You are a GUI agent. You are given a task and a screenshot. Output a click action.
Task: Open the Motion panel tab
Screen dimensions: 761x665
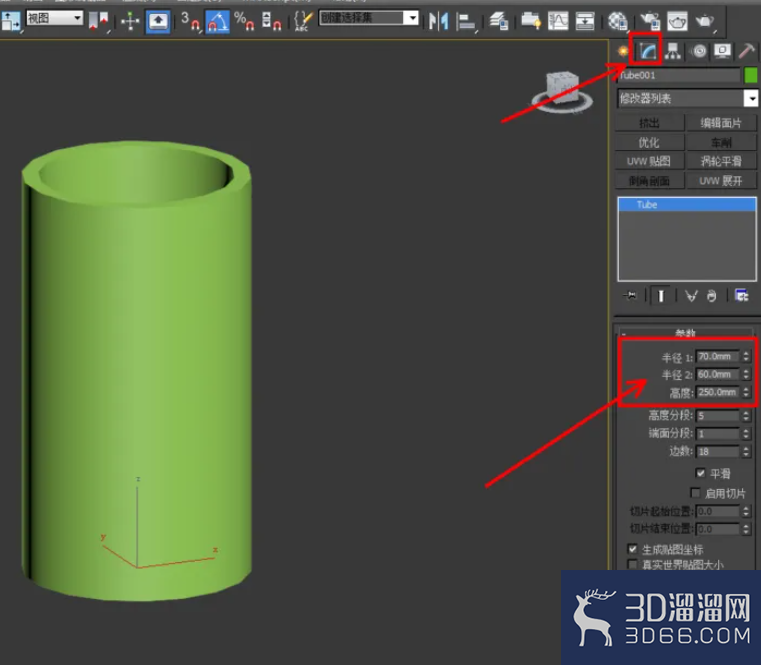click(x=699, y=51)
